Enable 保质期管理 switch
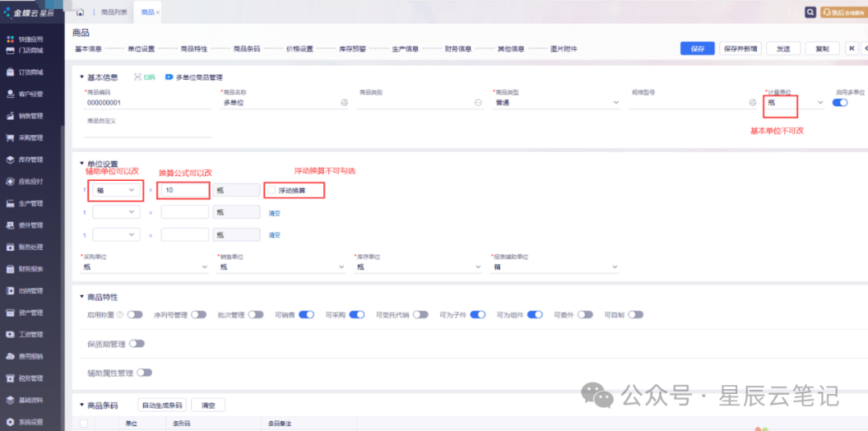The height and width of the screenshot is (431, 868). coord(137,344)
